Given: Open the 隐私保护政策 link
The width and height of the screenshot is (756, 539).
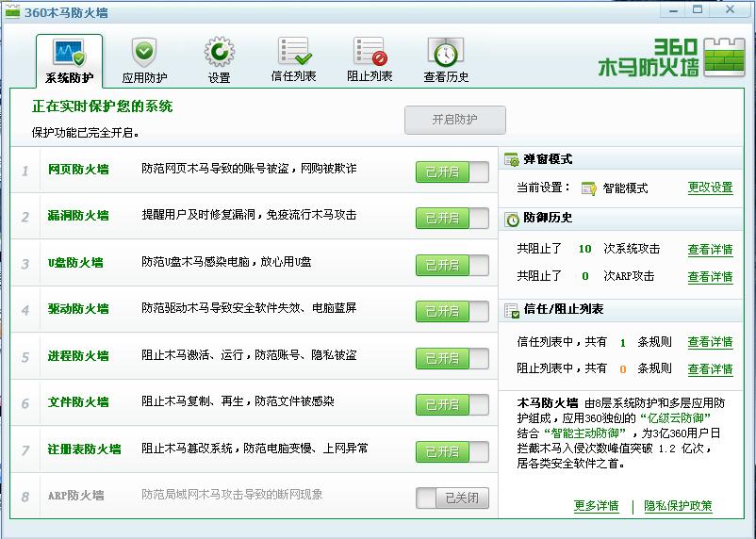Looking at the screenshot, I should (679, 506).
